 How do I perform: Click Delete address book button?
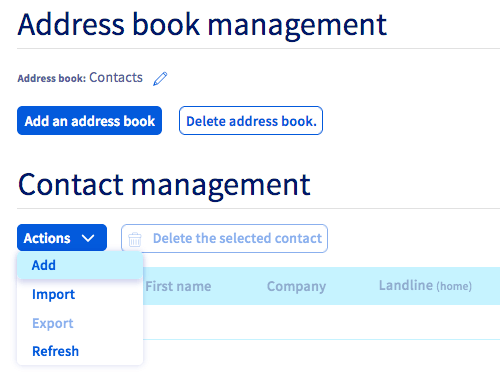[x=251, y=121]
